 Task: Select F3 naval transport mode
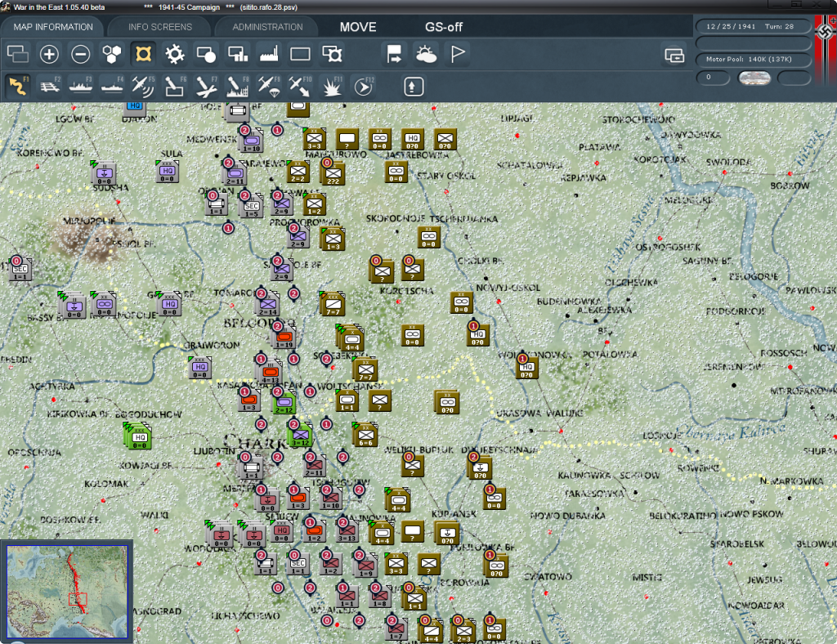click(x=81, y=86)
